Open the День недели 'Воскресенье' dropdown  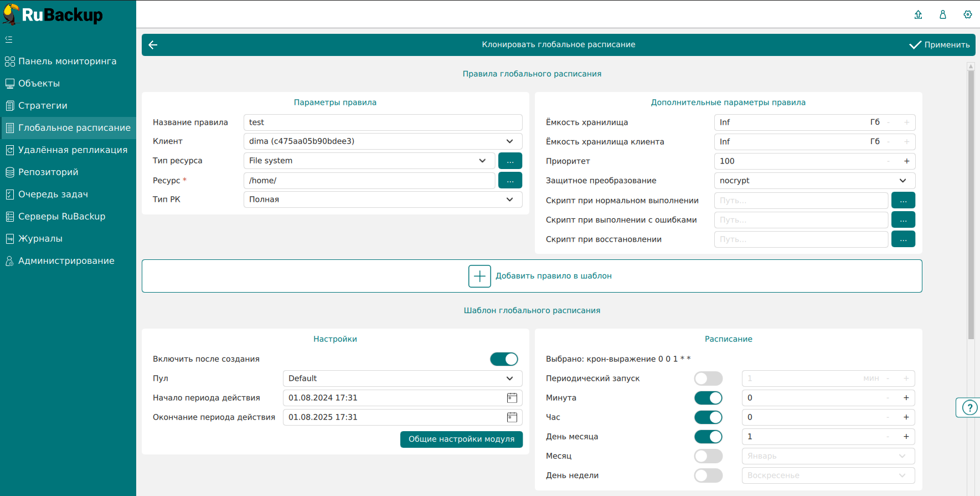coord(828,475)
